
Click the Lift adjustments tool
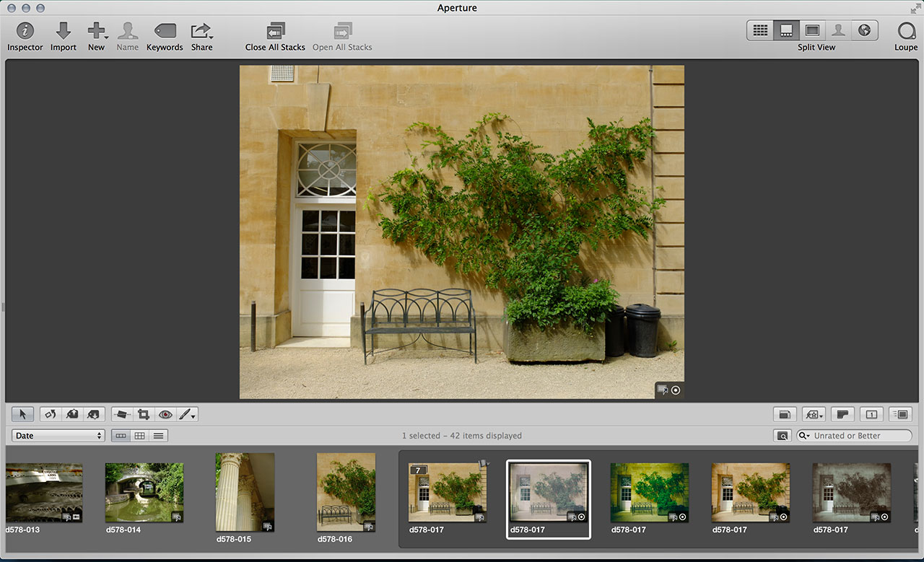point(71,414)
